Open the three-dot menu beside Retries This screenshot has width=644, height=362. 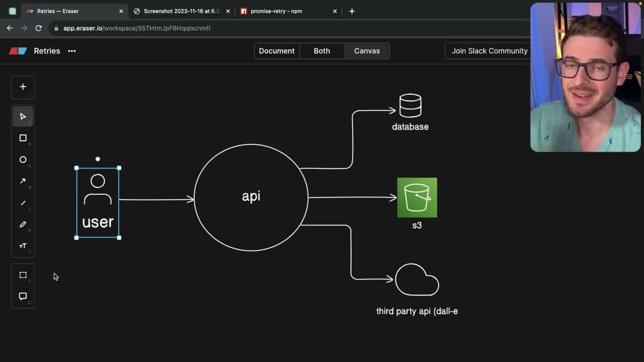[72, 51]
